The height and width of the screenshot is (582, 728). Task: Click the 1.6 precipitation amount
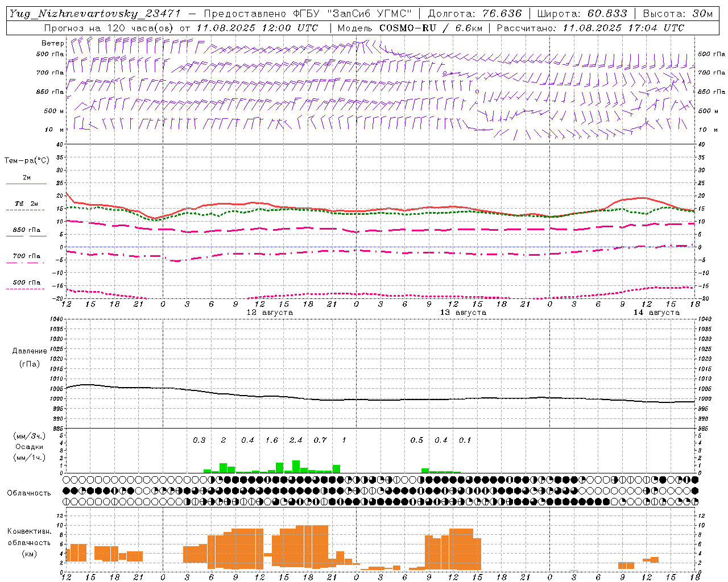[x=272, y=440]
